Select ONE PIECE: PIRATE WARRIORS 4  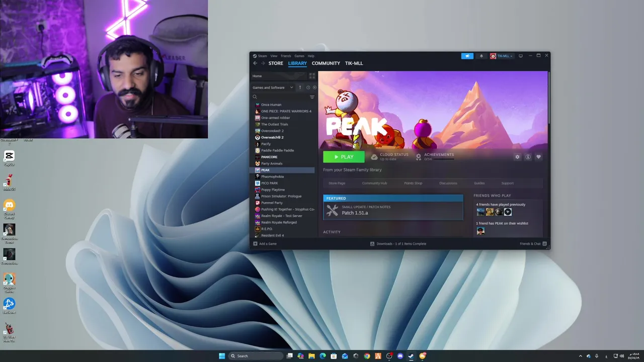click(x=284, y=111)
